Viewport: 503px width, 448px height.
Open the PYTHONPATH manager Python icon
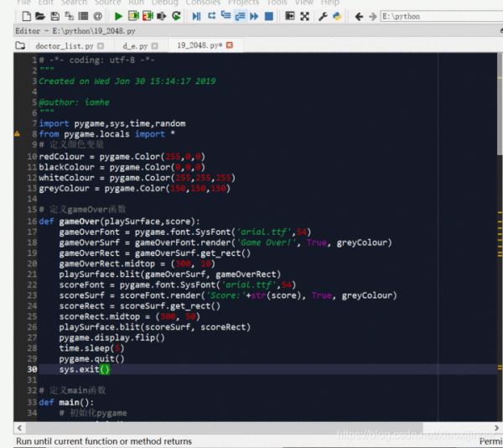pos(337,16)
